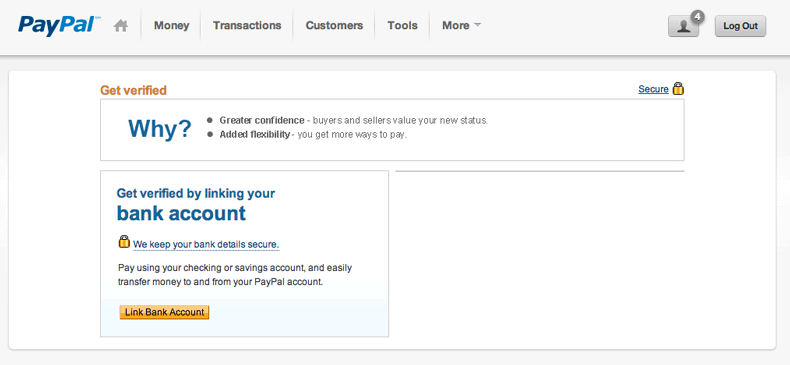
Task: Click the 'bank account' large heading
Action: coord(181,213)
